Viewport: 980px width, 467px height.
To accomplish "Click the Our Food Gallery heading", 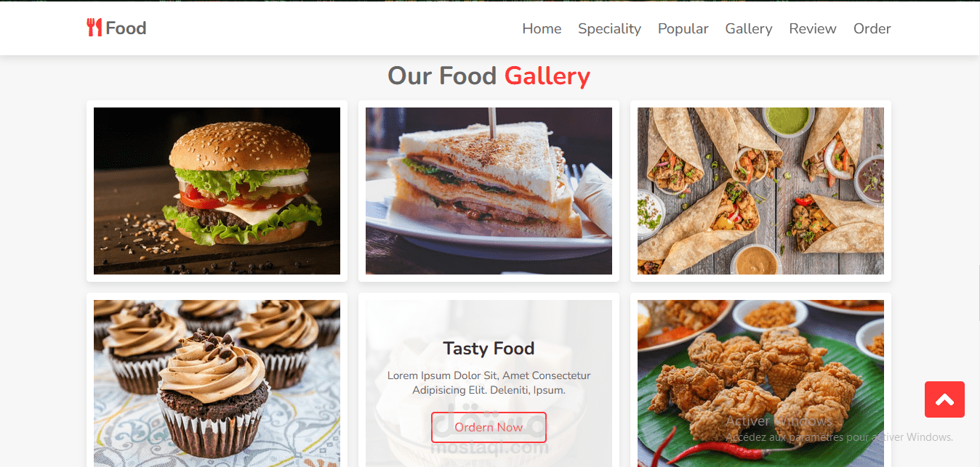I will click(489, 76).
